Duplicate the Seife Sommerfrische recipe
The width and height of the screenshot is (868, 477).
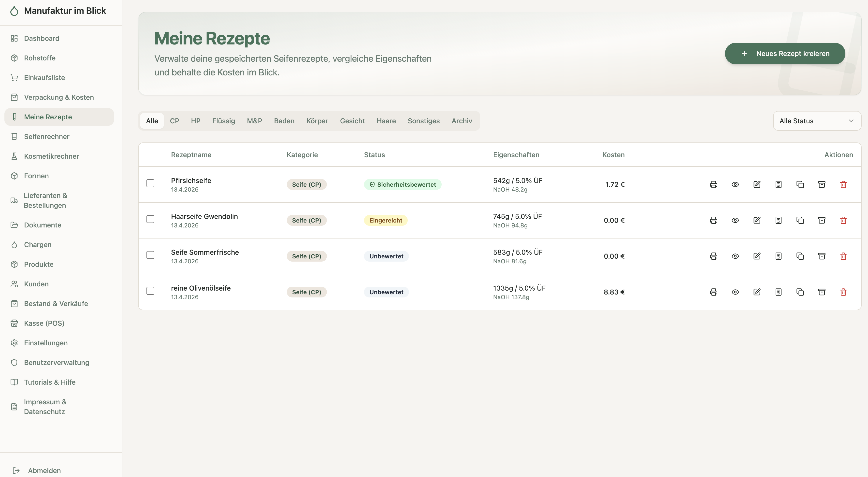click(800, 256)
